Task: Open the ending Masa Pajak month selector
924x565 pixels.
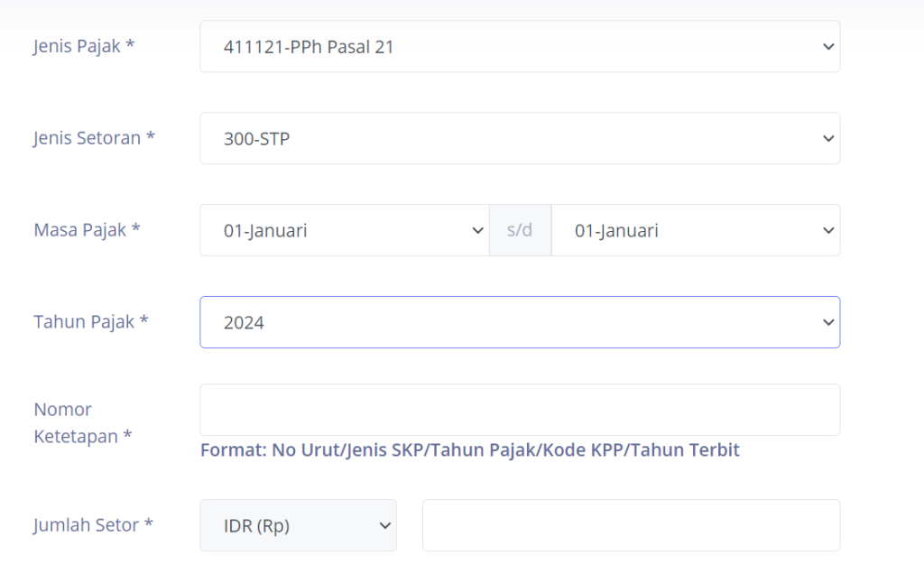Action: click(x=696, y=230)
